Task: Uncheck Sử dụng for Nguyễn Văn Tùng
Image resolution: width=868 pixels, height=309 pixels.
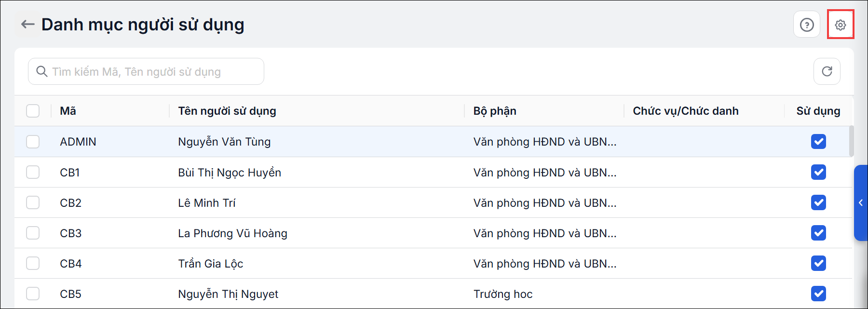Action: tap(818, 142)
